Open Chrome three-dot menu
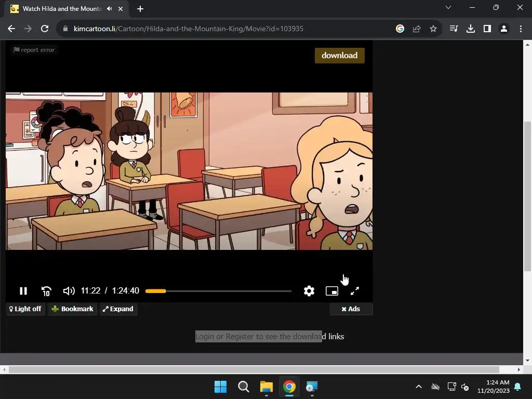532x399 pixels. tap(521, 29)
